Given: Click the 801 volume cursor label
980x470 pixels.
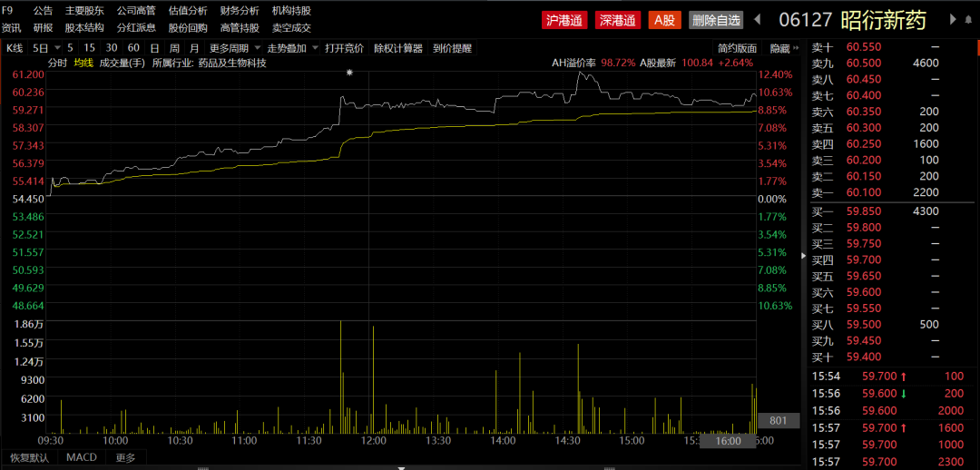Looking at the screenshot, I should coord(779,421).
